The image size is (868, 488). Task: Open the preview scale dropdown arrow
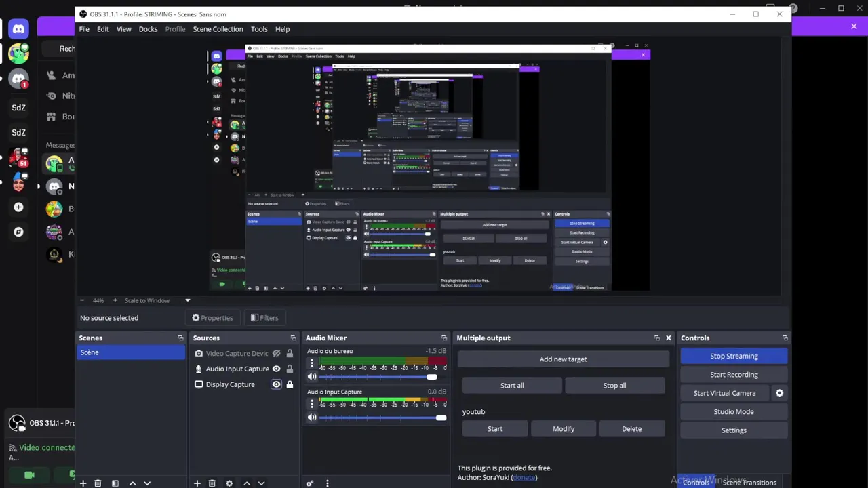coord(188,300)
